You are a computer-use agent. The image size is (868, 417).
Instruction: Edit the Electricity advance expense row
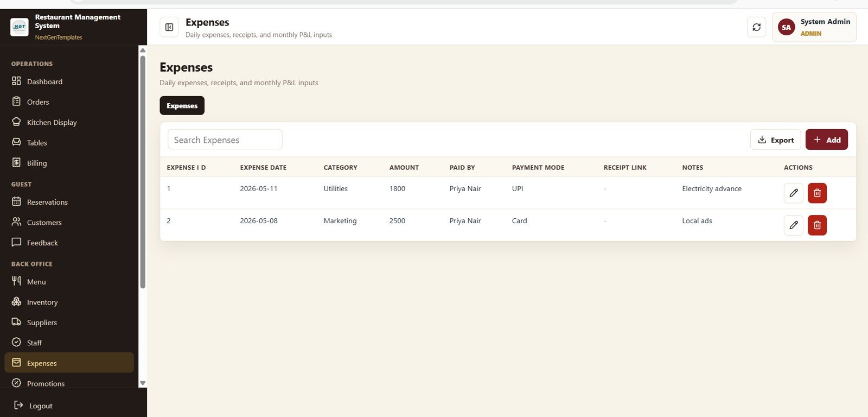coord(793,193)
